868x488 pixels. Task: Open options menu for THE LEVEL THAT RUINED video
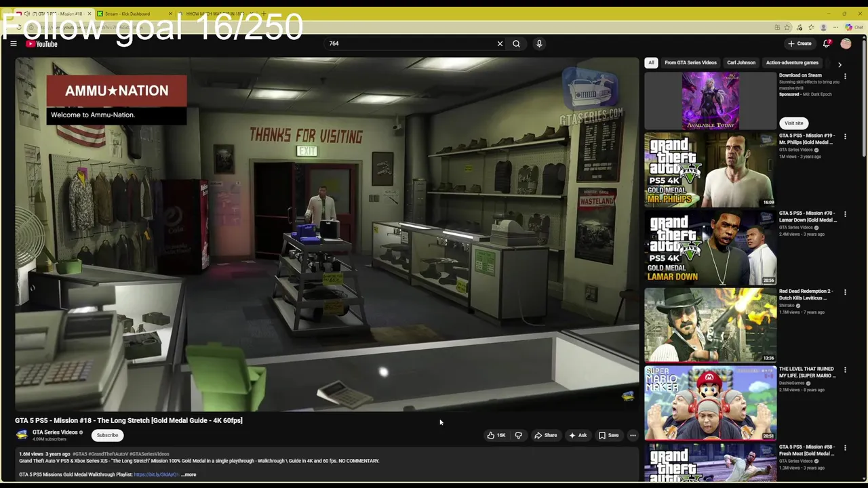click(845, 370)
